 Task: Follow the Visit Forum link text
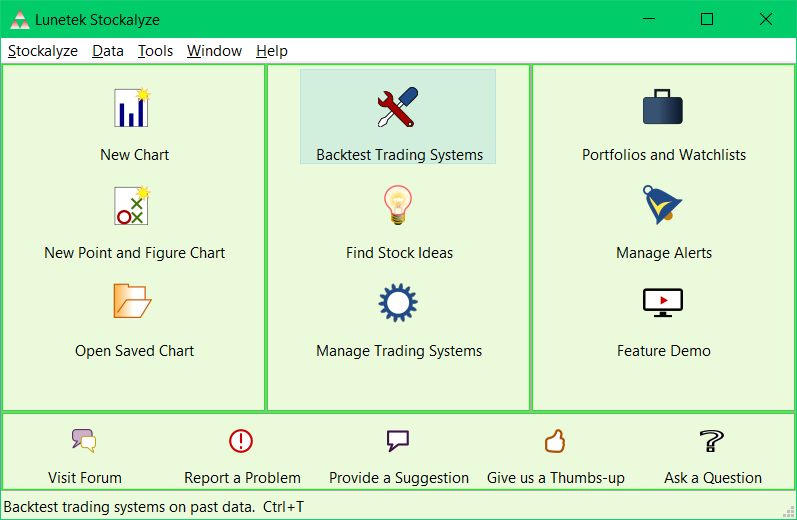(x=85, y=478)
